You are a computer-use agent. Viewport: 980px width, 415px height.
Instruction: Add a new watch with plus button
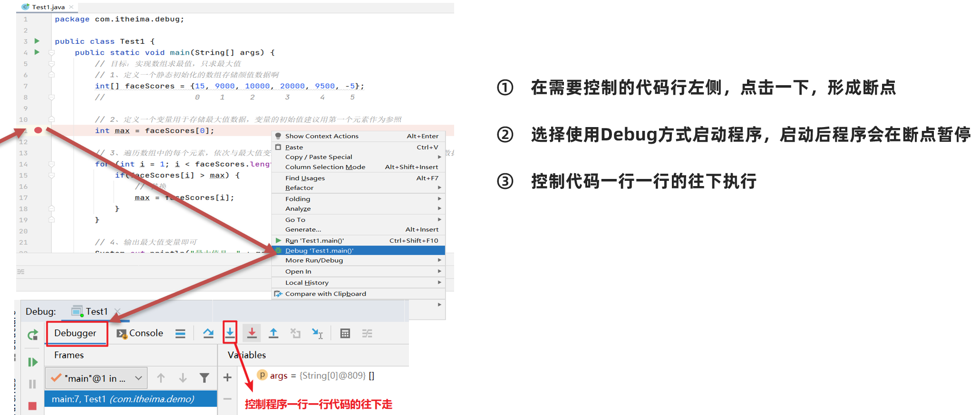pyautogui.click(x=227, y=377)
